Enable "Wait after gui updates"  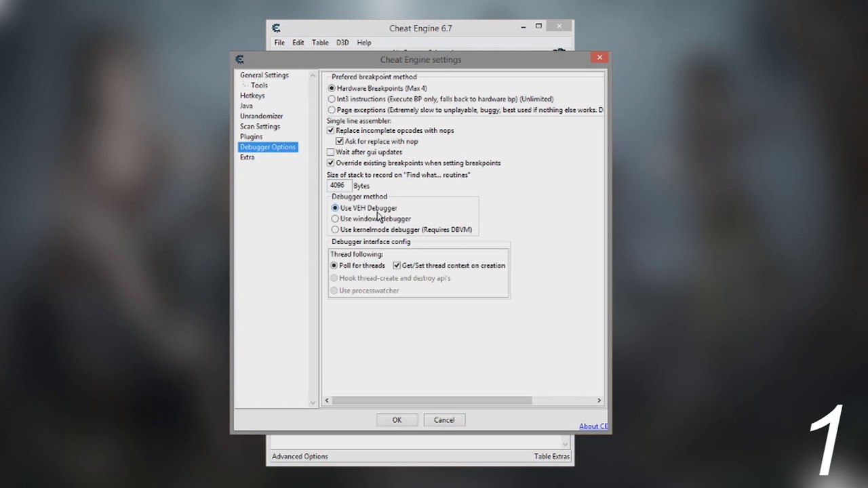tap(331, 152)
